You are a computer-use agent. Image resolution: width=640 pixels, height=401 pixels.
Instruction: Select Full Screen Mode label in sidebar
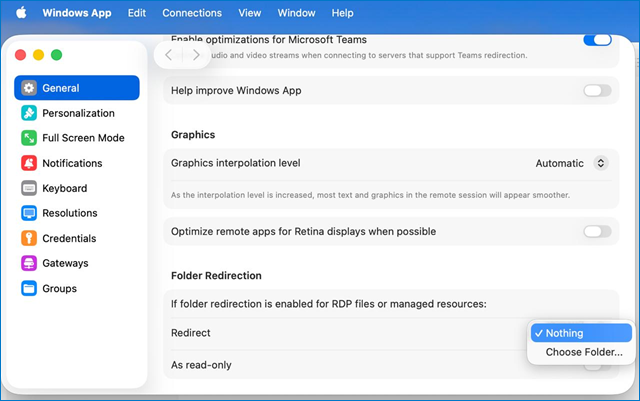[x=83, y=138]
